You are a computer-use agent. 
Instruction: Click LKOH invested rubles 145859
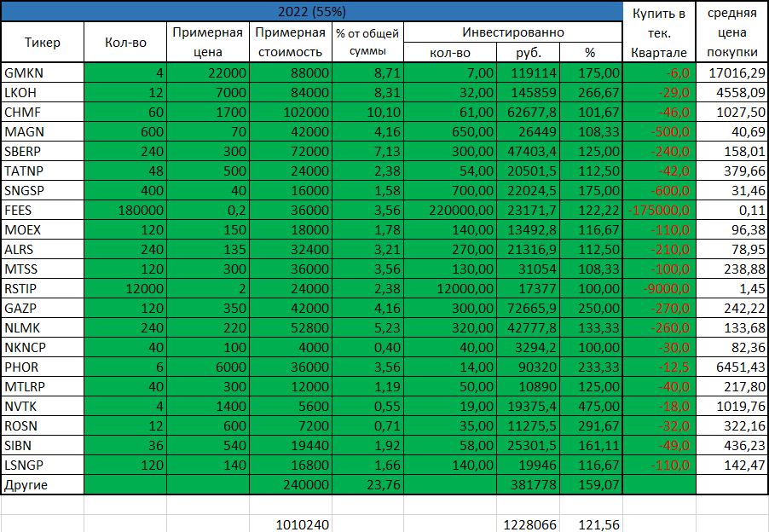coord(529,93)
